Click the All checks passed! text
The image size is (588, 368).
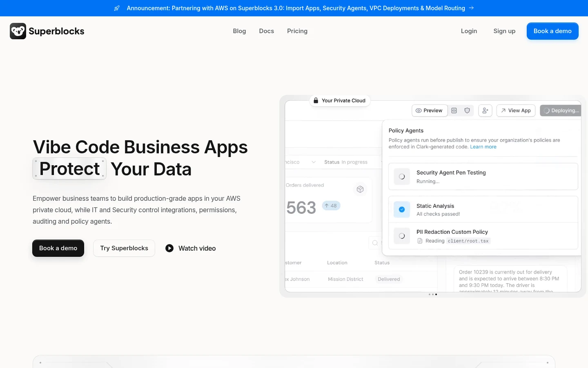click(x=438, y=214)
